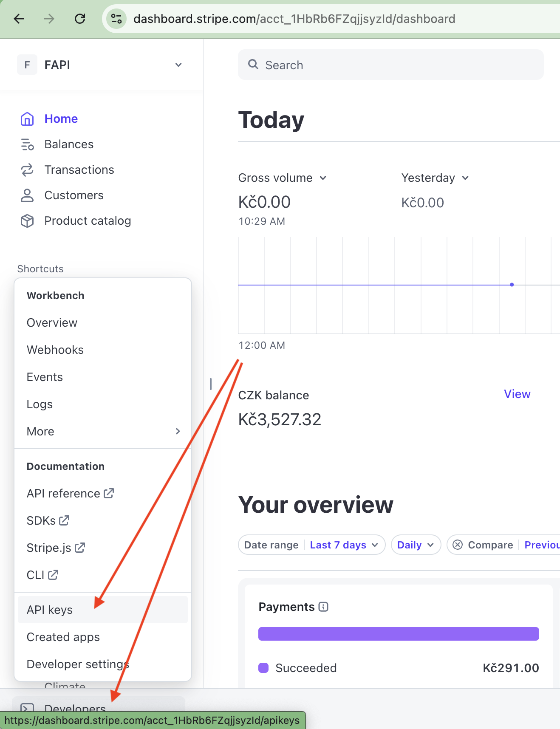
Task: Expand the More submenu
Action: pos(103,432)
